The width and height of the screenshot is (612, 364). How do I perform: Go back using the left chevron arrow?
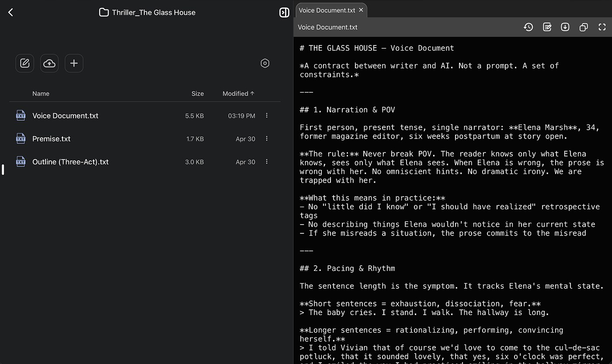coord(11,12)
